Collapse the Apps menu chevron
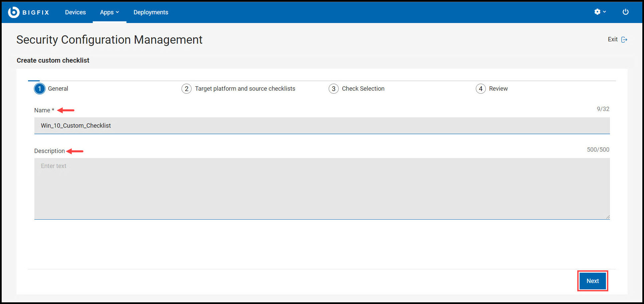644x304 pixels. click(x=117, y=12)
